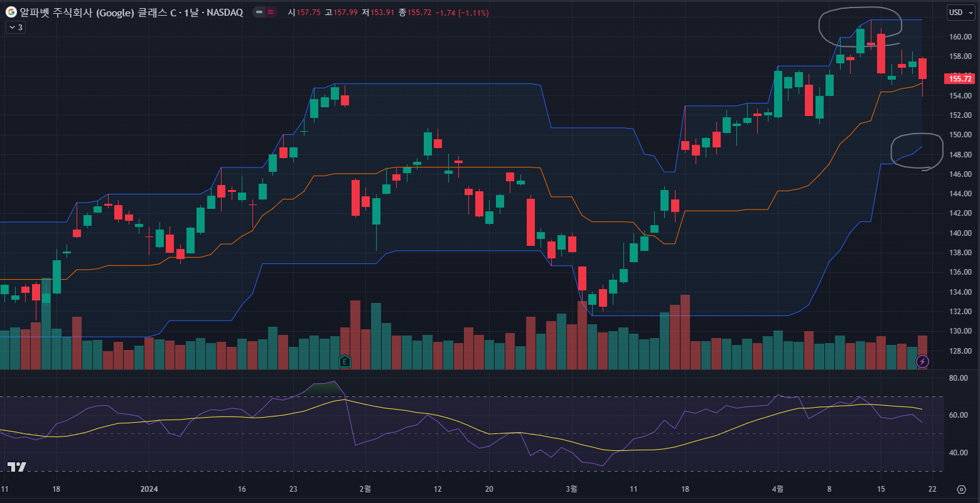Click the 2024 label on the time axis
Screen dimensions: 980x503
coord(149,489)
